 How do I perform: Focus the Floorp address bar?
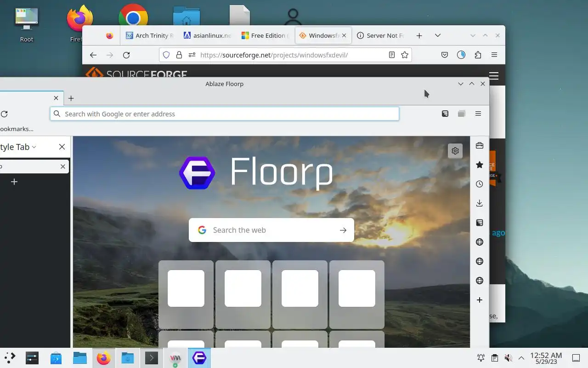(x=225, y=114)
